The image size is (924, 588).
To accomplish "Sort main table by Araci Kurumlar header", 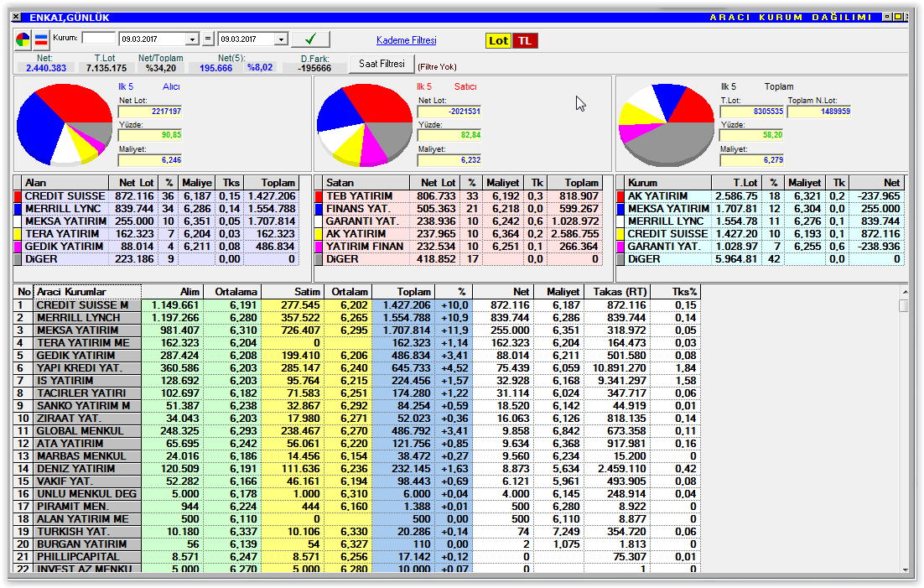I will [x=88, y=292].
